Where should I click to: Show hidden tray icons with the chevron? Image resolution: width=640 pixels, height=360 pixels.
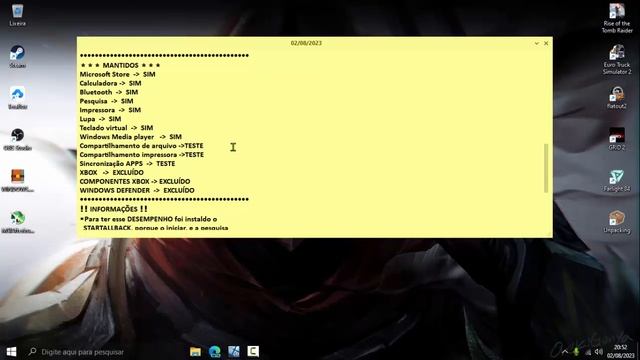(565, 352)
